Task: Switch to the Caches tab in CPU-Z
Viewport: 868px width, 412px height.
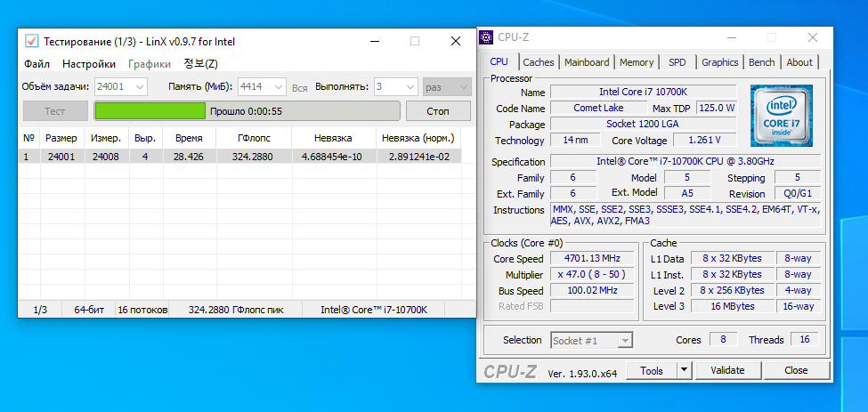Action: click(539, 62)
